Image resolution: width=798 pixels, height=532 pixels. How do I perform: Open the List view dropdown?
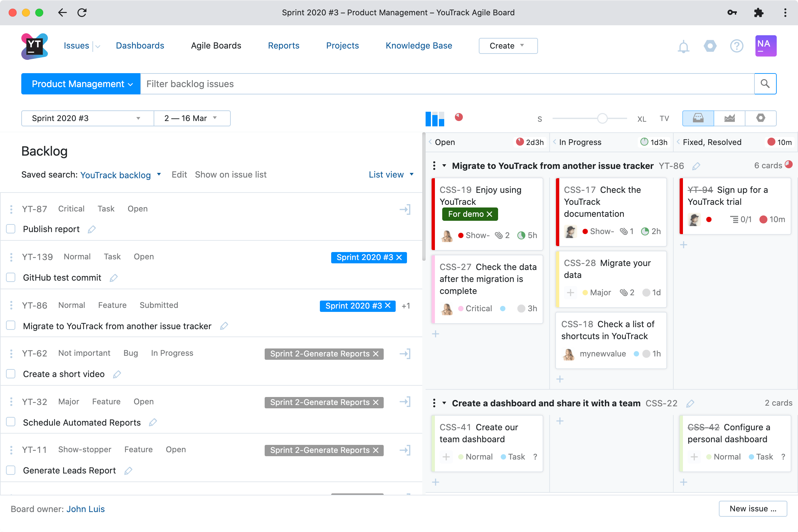391,175
